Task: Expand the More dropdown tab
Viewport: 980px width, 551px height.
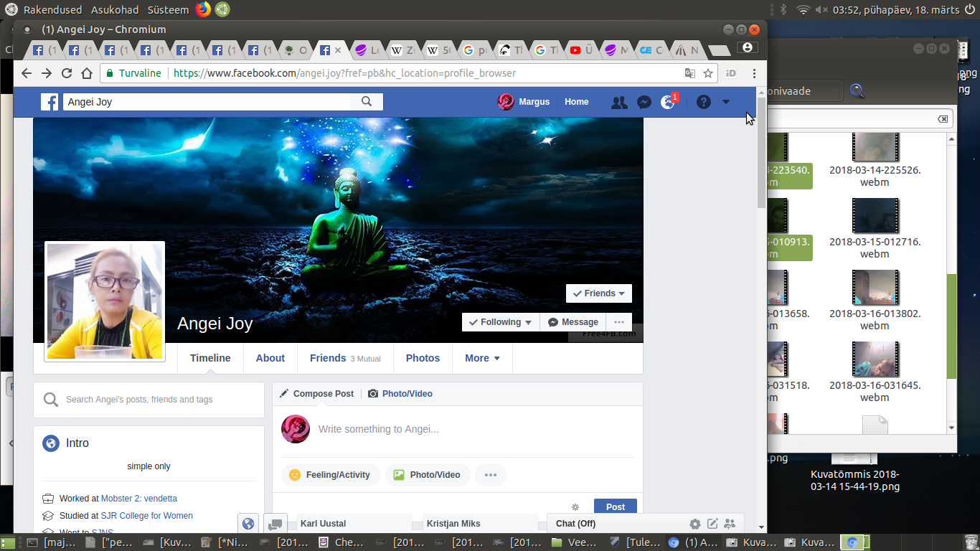Action: tap(482, 358)
